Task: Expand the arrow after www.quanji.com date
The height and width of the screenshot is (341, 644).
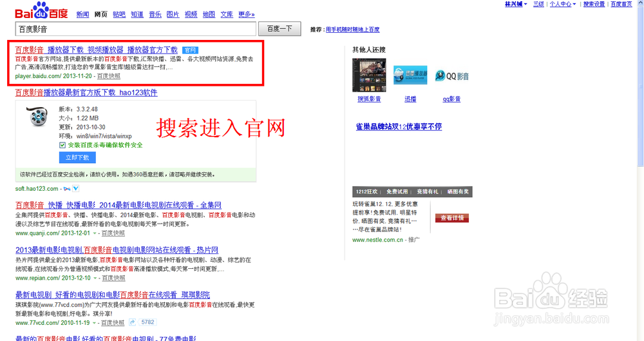Action: pos(95,233)
